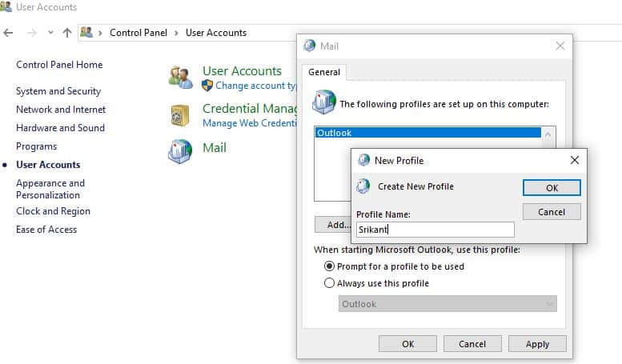Click Cancel at bottom of Mail dialog
Image resolution: width=622 pixels, height=364 pixels.
(x=472, y=344)
